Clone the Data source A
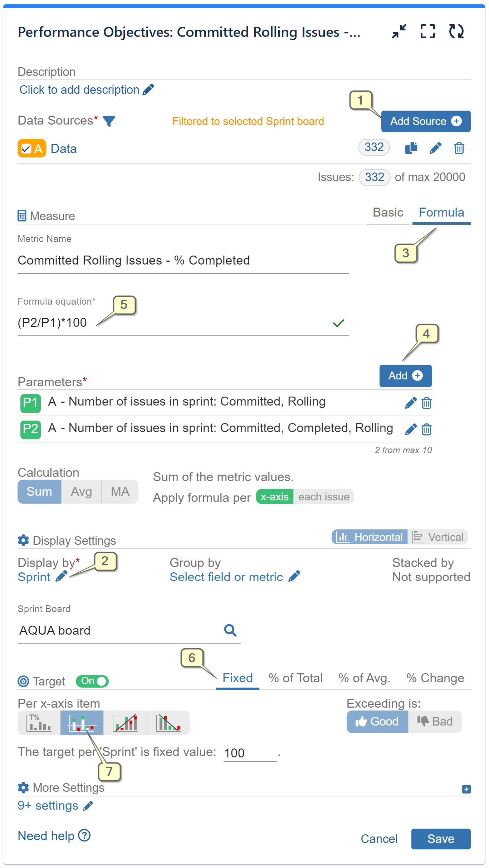This screenshot has height=868, width=489. click(x=411, y=148)
